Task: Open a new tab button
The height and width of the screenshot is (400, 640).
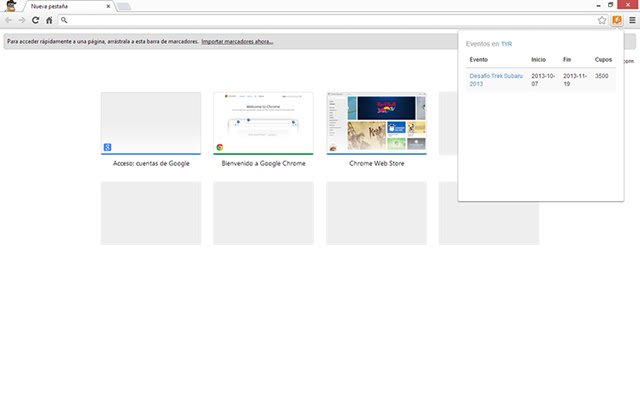Action: click(x=124, y=7)
